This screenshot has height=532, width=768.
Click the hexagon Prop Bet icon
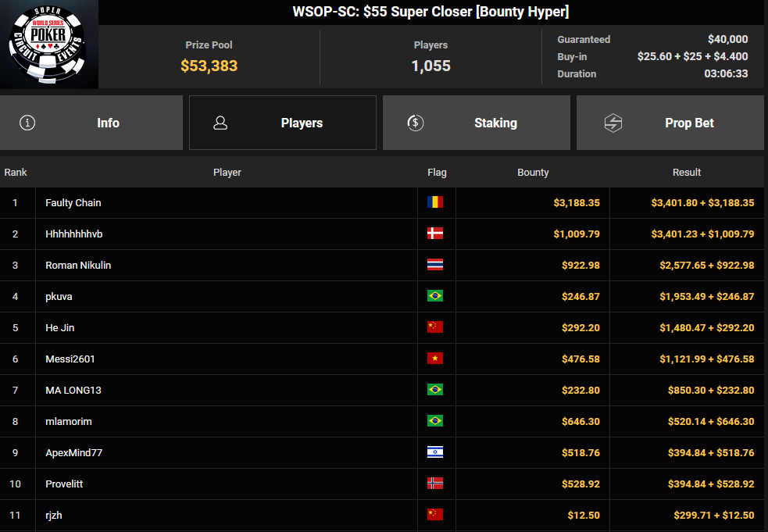(x=613, y=123)
